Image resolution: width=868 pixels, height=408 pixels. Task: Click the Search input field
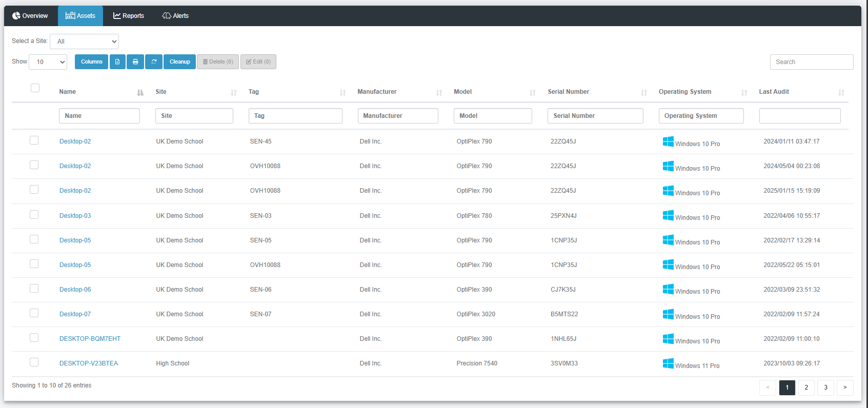coord(812,62)
